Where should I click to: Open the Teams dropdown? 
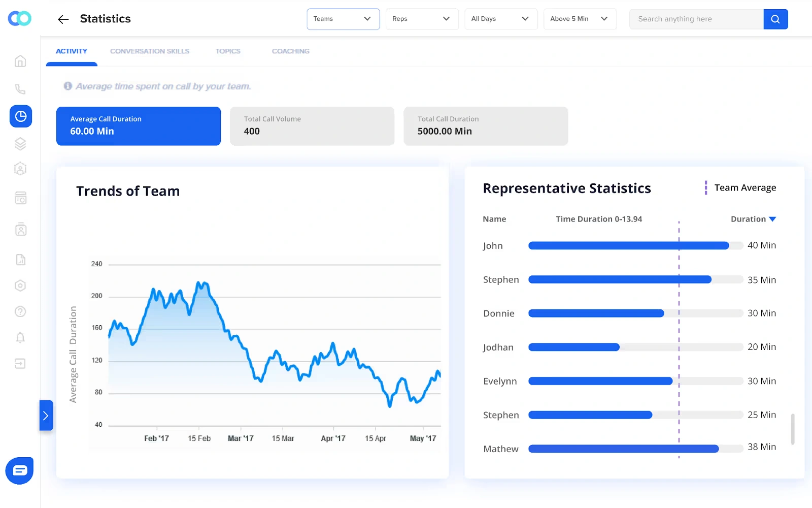coord(343,19)
